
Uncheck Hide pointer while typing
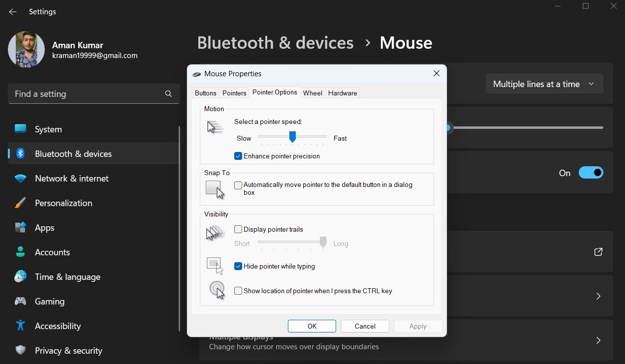pos(238,266)
